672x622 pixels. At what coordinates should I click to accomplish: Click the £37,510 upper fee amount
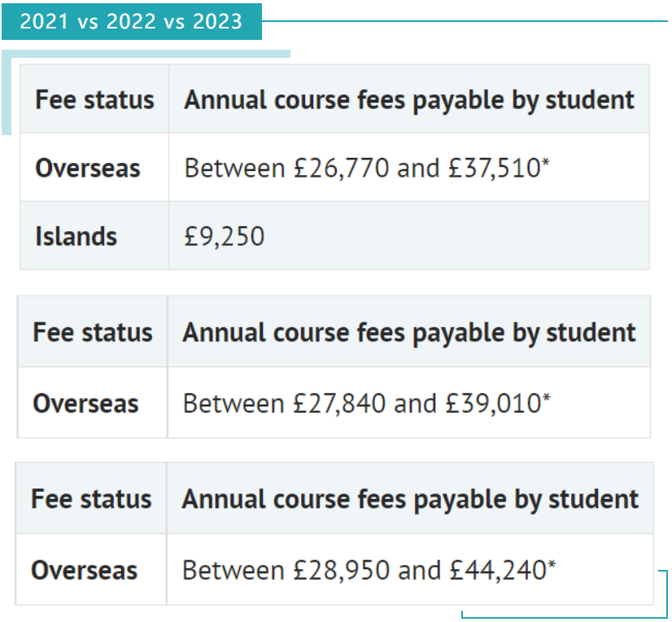click(x=494, y=168)
